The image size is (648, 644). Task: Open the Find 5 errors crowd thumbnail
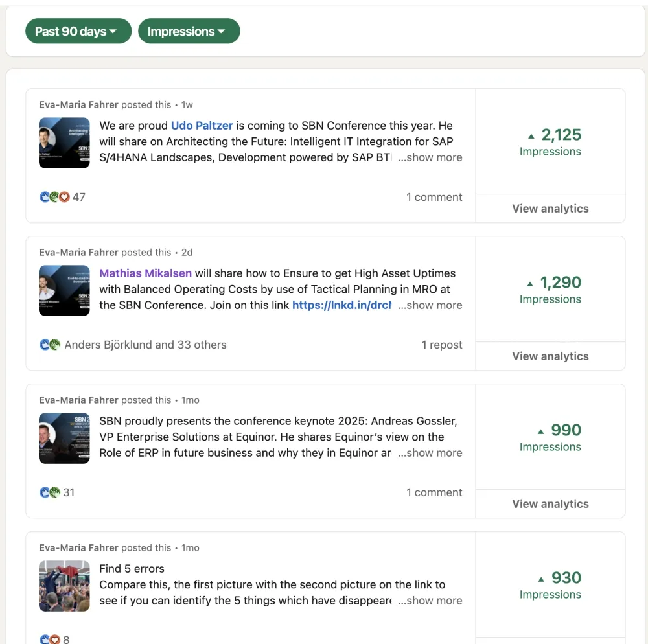click(x=64, y=586)
